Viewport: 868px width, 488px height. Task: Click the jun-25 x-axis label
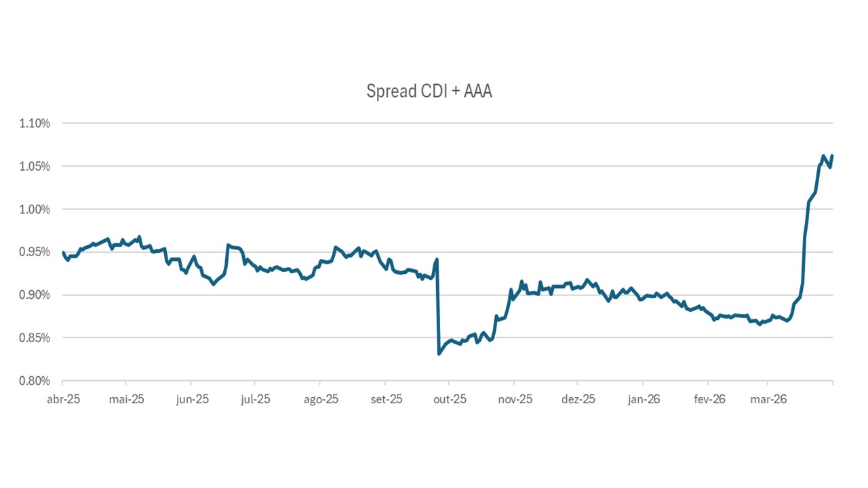click(193, 399)
